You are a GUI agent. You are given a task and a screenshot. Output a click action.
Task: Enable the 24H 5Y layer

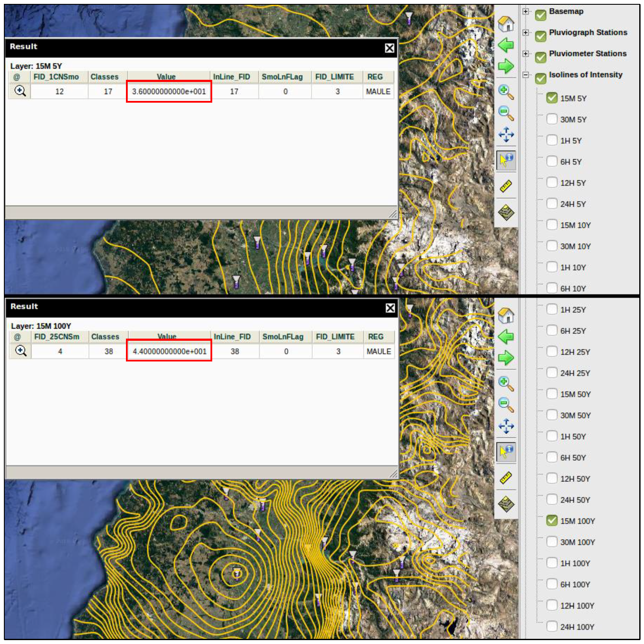point(552,204)
